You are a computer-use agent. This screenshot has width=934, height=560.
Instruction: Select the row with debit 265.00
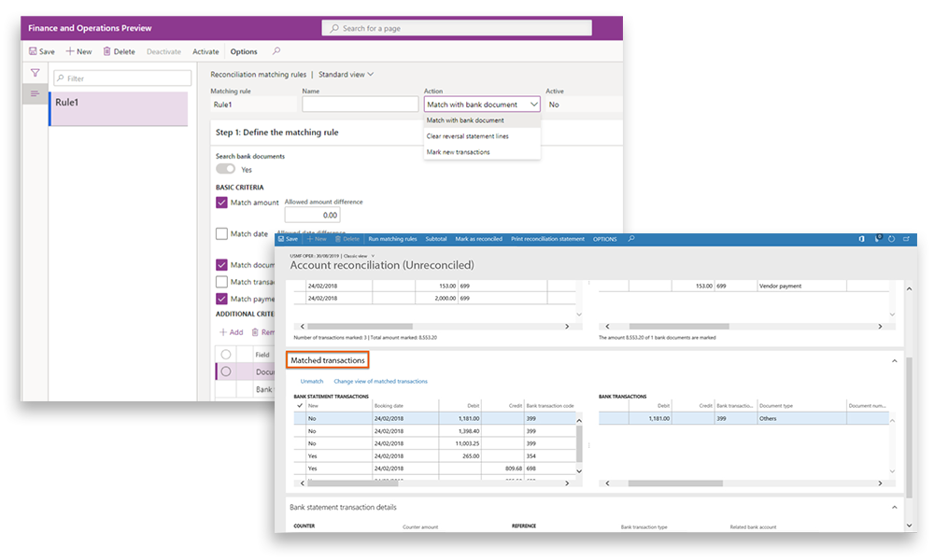[435, 455]
